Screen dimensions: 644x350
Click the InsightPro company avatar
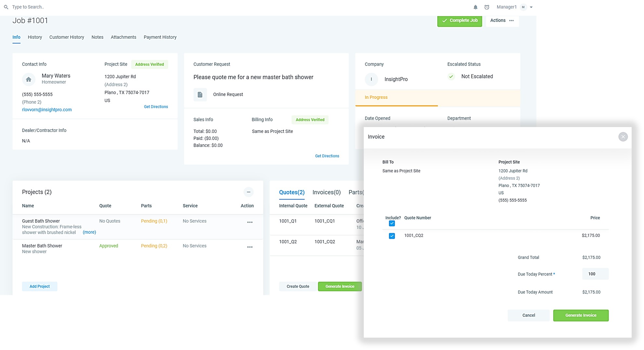pos(371,79)
